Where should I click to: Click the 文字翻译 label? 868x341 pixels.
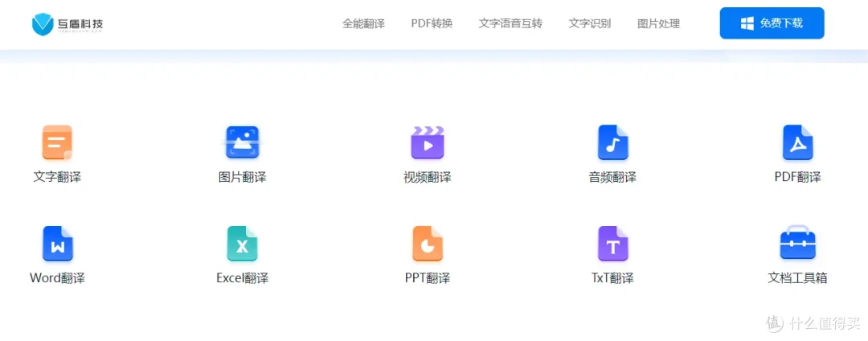[x=58, y=177]
